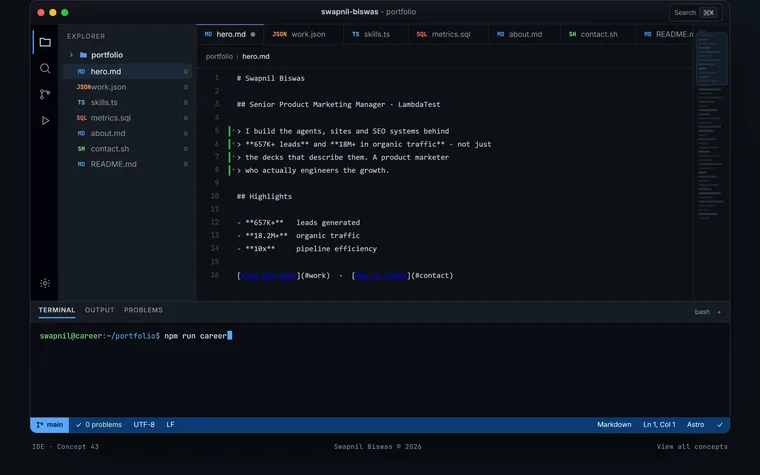
Task: Open Source Control branch icon
Action: [45, 94]
